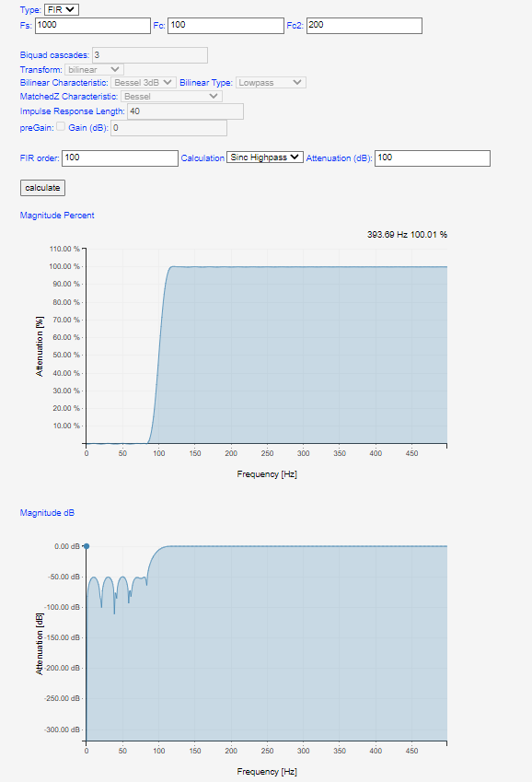Open the Bilinear Type Lowpass dropdown
The width and height of the screenshot is (532, 782).
[x=271, y=82]
